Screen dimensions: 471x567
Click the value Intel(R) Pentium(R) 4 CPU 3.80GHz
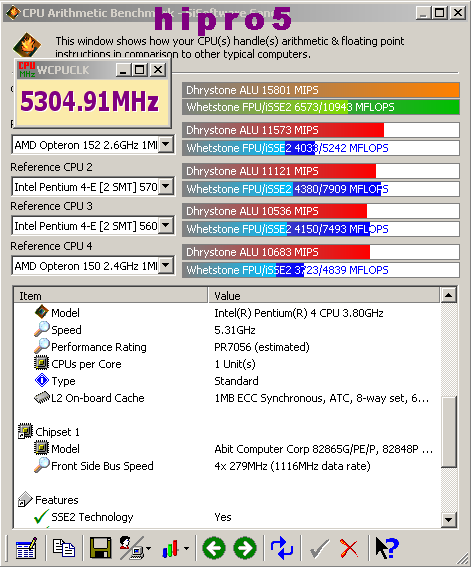[x=299, y=313]
